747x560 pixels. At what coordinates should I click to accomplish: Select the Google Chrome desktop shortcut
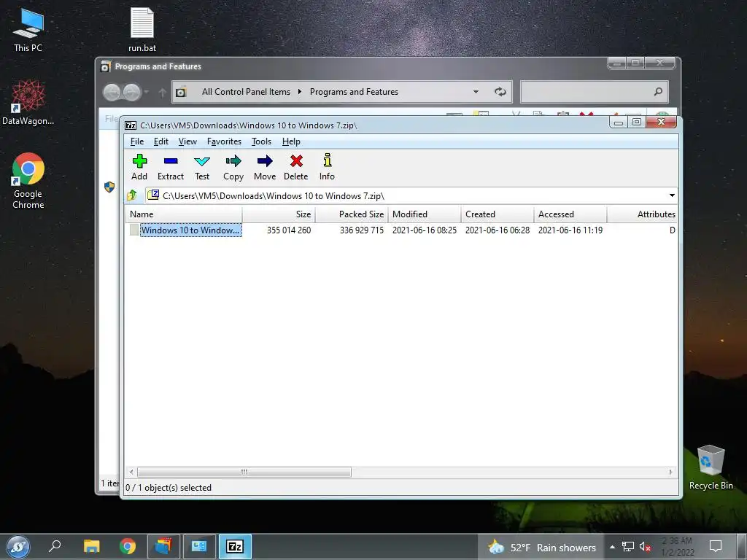[28, 181]
